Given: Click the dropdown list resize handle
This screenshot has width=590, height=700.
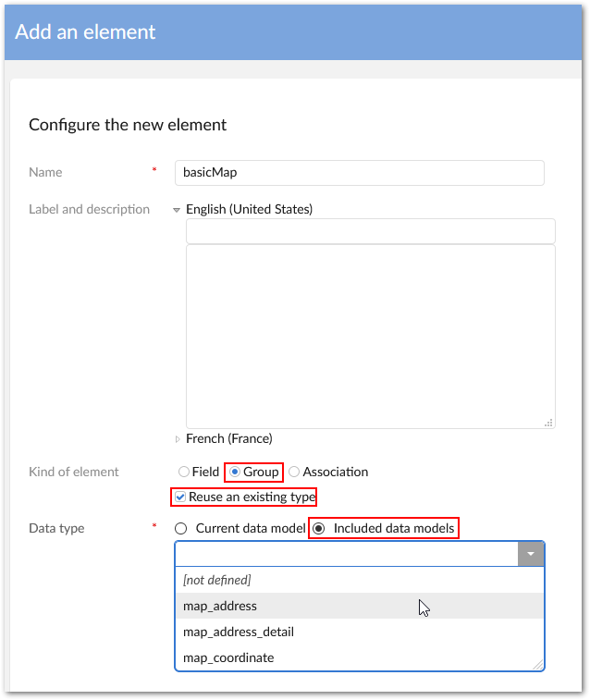Looking at the screenshot, I should tap(537, 664).
